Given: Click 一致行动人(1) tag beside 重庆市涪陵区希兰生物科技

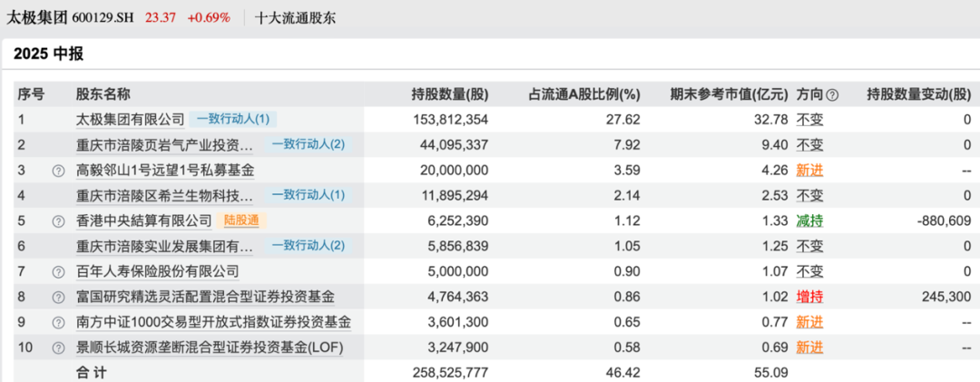Looking at the screenshot, I should (309, 196).
